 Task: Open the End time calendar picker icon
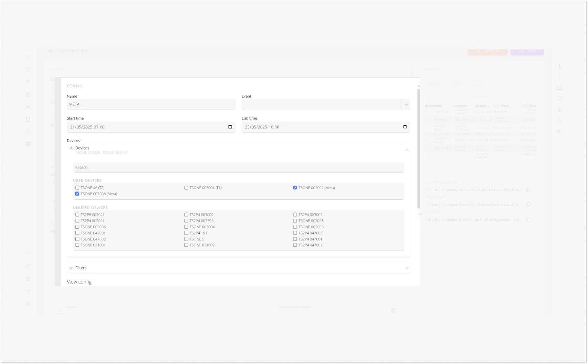click(405, 127)
